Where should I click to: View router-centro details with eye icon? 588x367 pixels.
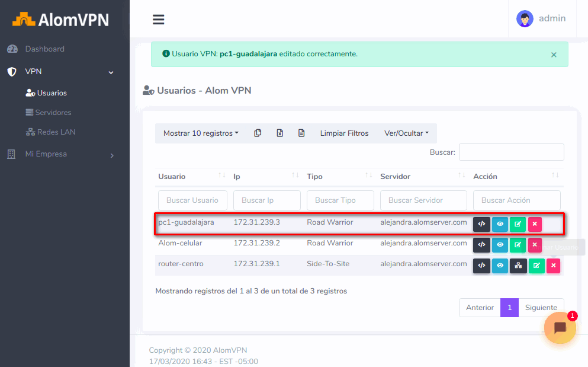coord(500,266)
